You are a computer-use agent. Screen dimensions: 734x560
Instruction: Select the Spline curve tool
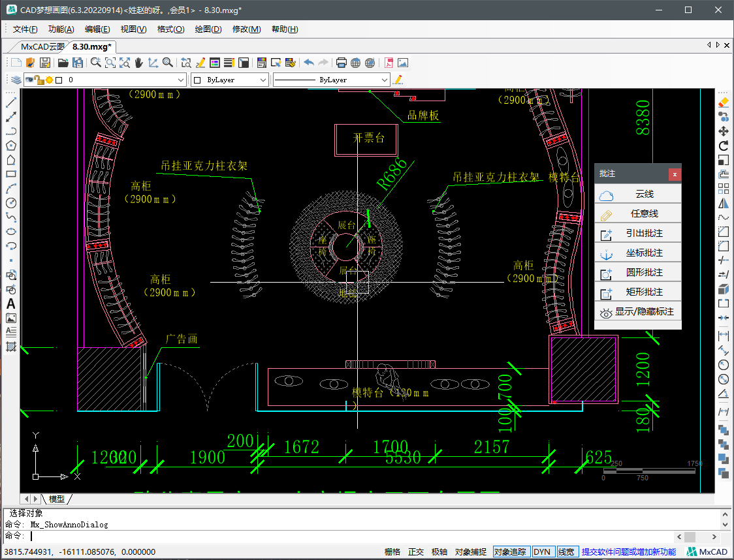point(10,217)
